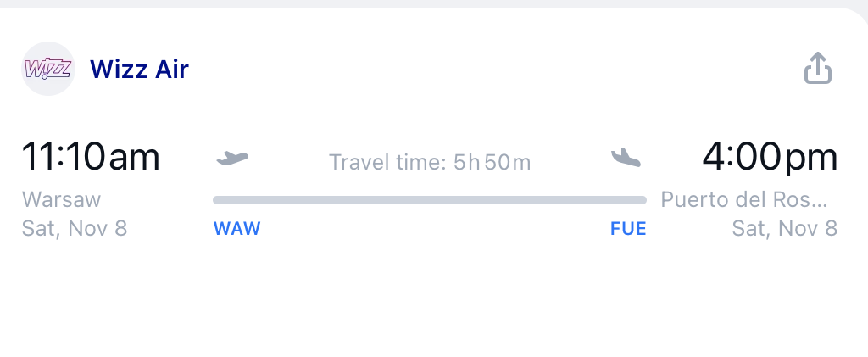Screen dimensions: 868x357
Task: Click the "am" suffix of the departure time
Action: coord(135,158)
